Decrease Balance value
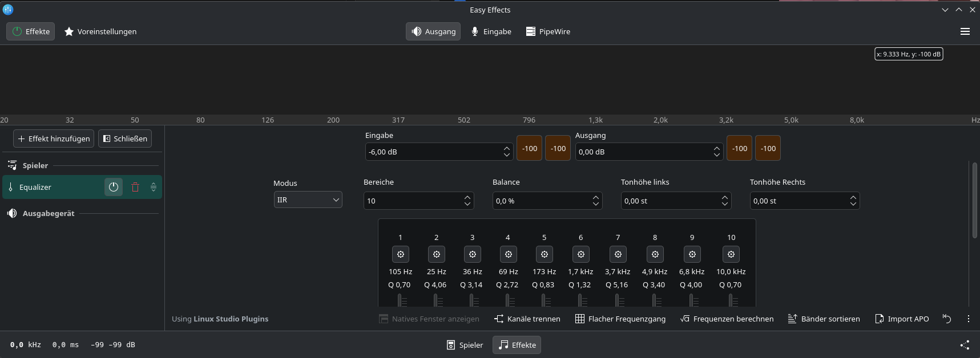This screenshot has height=358, width=980. pyautogui.click(x=596, y=204)
